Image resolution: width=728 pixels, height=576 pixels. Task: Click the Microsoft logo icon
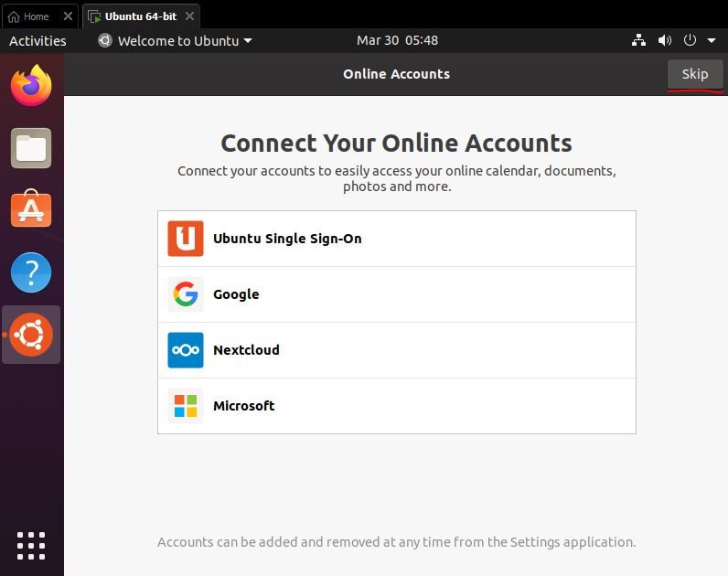click(186, 406)
